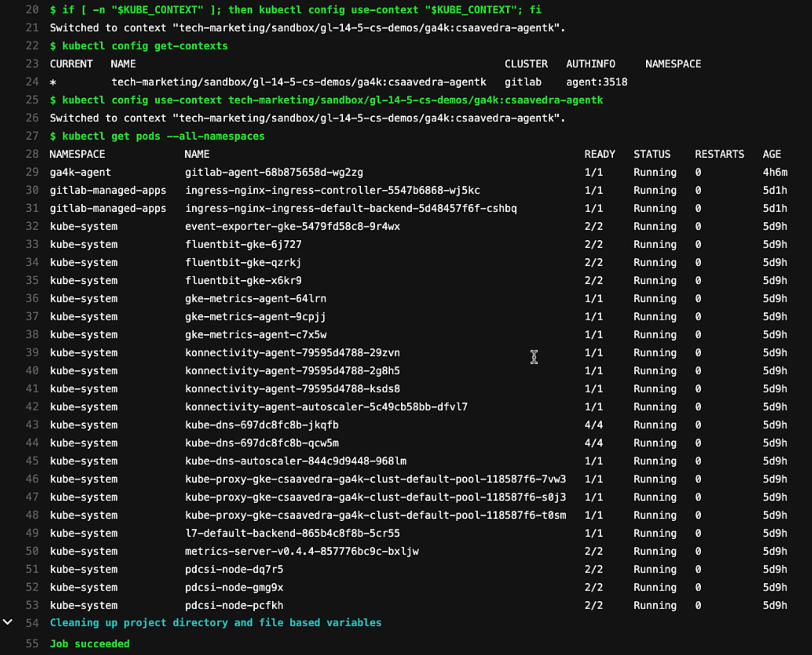Click line number 20 link
Image resolution: width=812 pixels, height=655 pixels.
32,9
